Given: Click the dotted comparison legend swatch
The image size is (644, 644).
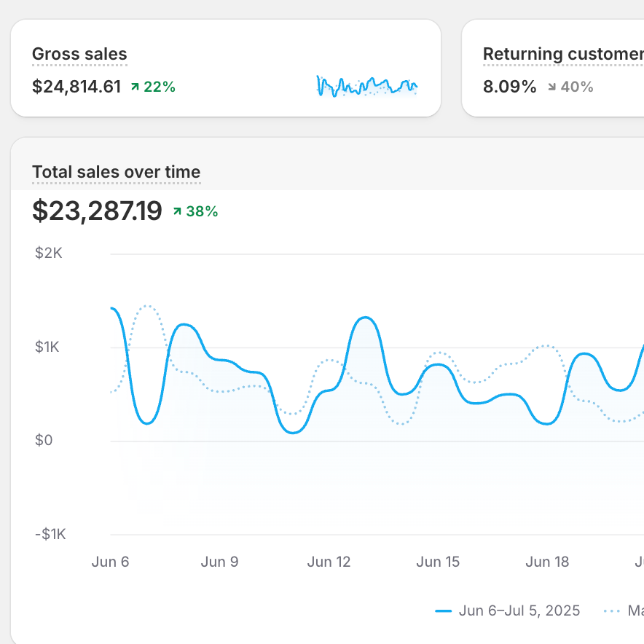Looking at the screenshot, I should [611, 611].
